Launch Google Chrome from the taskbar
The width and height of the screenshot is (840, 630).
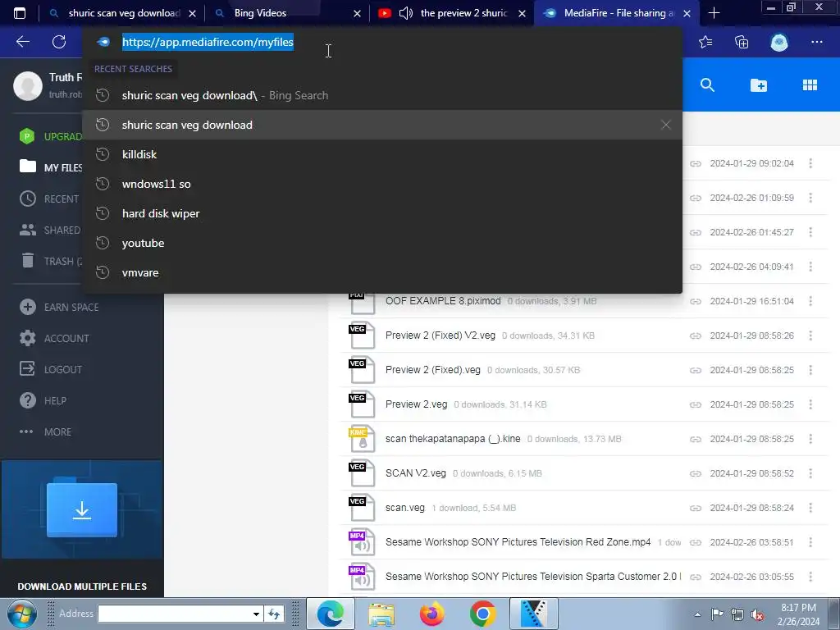coord(482,614)
